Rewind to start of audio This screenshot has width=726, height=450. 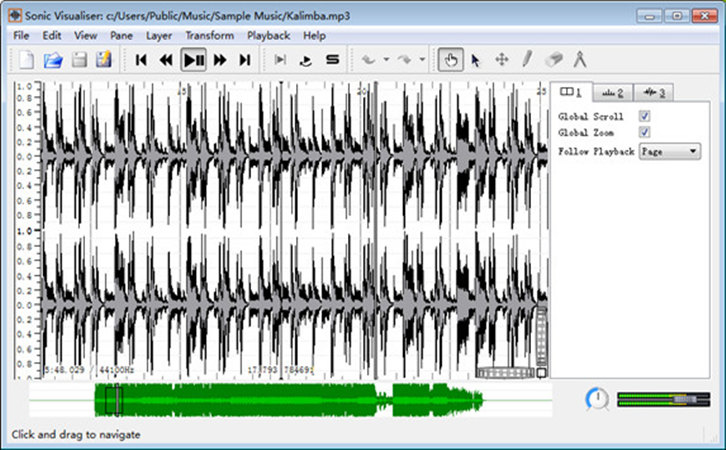click(141, 60)
